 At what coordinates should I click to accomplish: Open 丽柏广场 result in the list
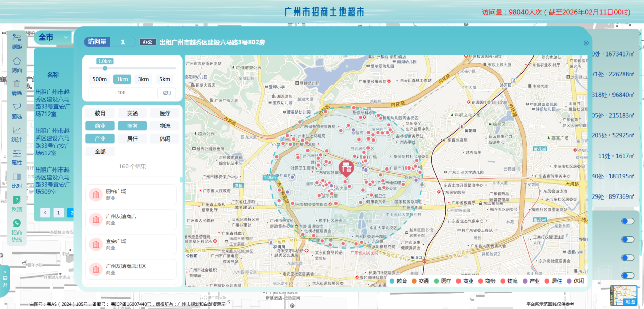[132, 194]
